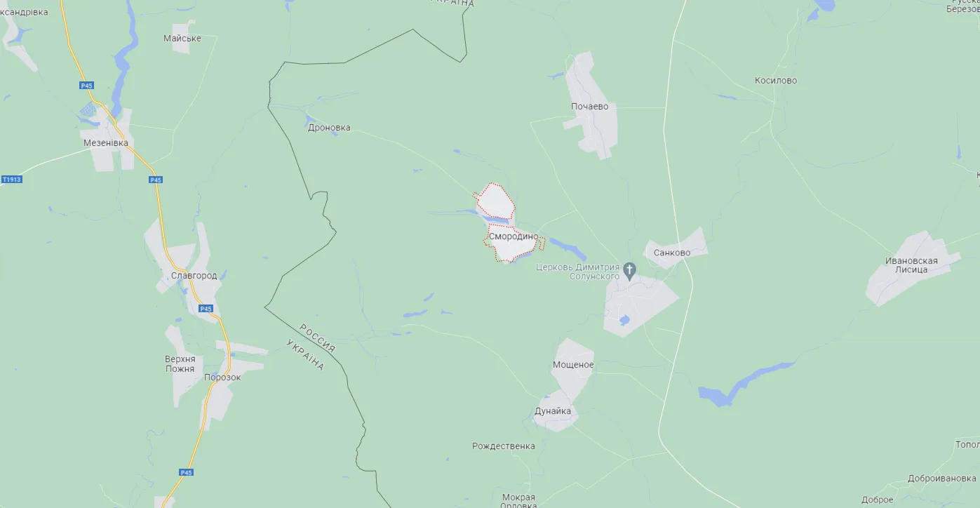Select the Почаево village label
Viewport: 980px width, 508px height.
(x=590, y=107)
